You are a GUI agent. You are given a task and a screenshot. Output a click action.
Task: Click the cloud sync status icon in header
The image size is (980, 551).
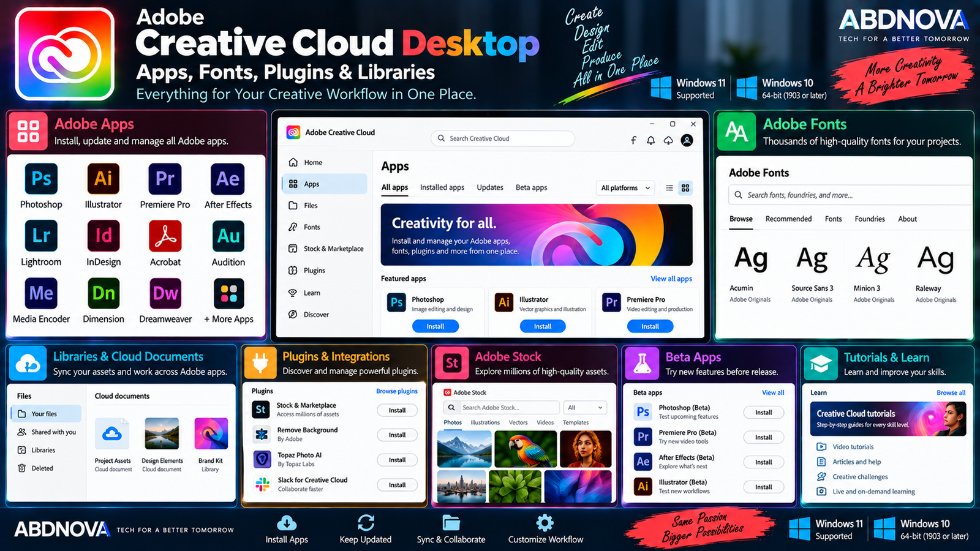[x=668, y=140]
